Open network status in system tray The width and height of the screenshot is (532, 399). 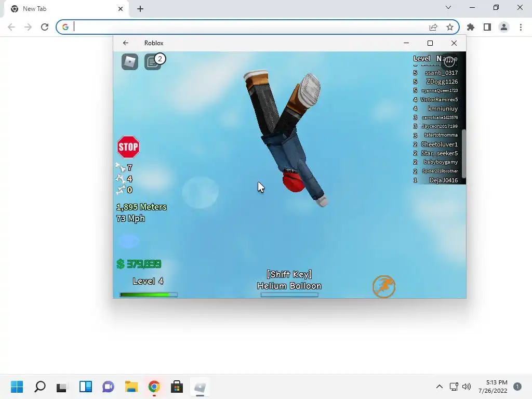454,387
